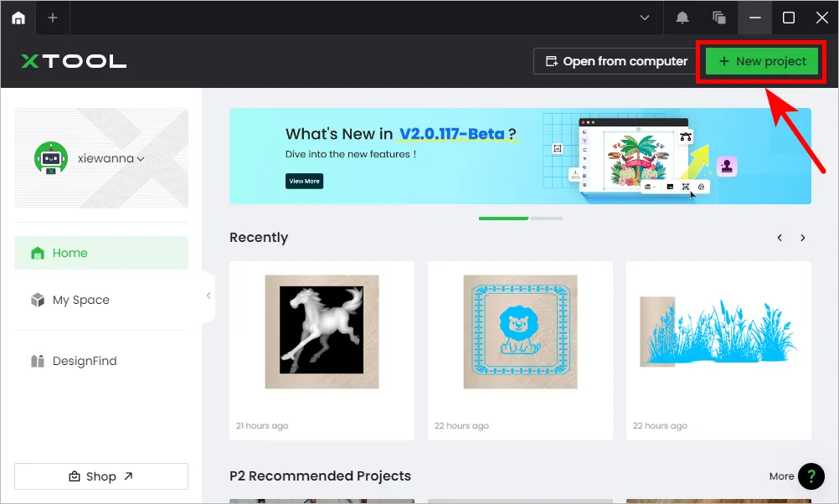The width and height of the screenshot is (839, 504).
Task: Click the xTool logo
Action: tap(74, 61)
